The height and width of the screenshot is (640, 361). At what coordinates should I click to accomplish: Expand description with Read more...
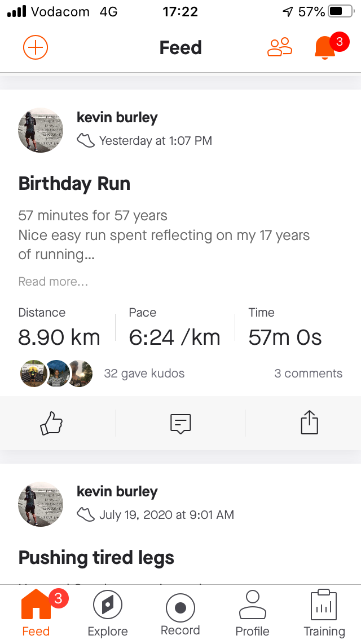pyautogui.click(x=53, y=282)
